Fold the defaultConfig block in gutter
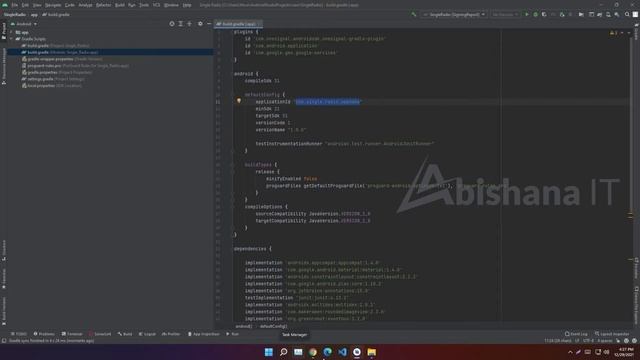The height and width of the screenshot is (360, 640). coord(232,95)
